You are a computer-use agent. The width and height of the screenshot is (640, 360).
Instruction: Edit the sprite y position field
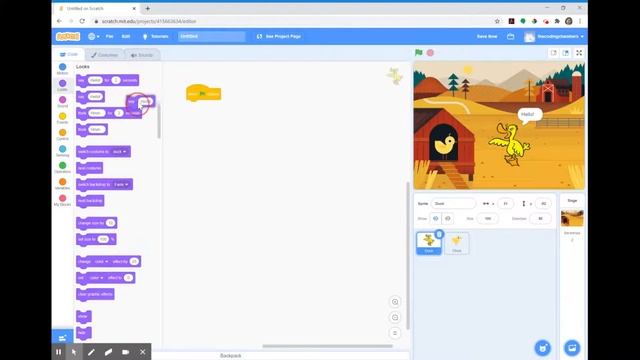[543, 203]
